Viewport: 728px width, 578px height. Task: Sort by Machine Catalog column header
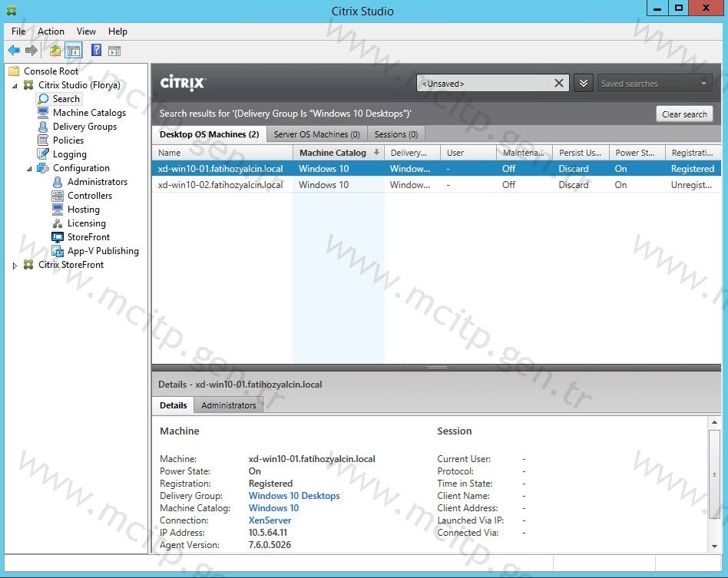point(339,153)
